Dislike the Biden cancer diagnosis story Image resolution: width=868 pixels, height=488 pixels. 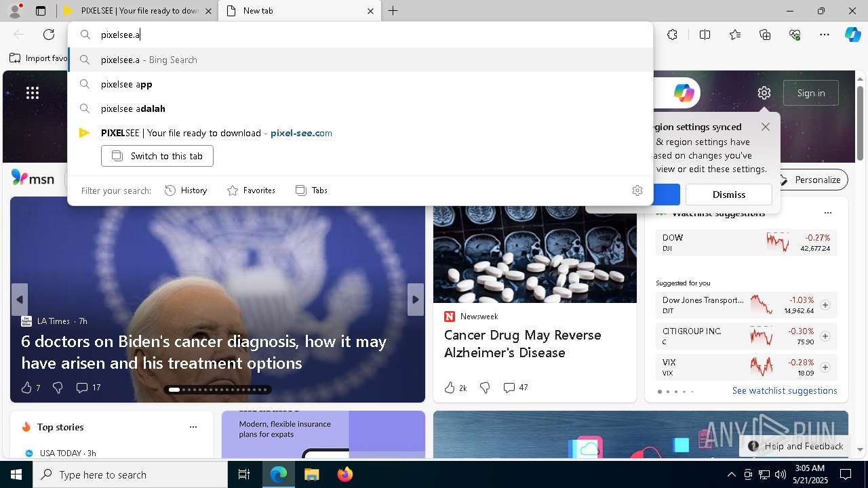click(58, 388)
